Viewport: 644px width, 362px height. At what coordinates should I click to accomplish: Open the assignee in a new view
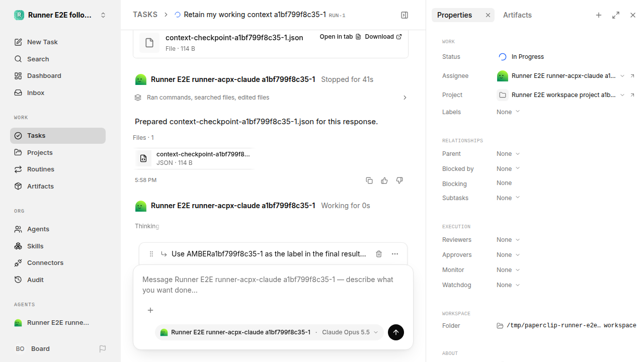point(632,76)
